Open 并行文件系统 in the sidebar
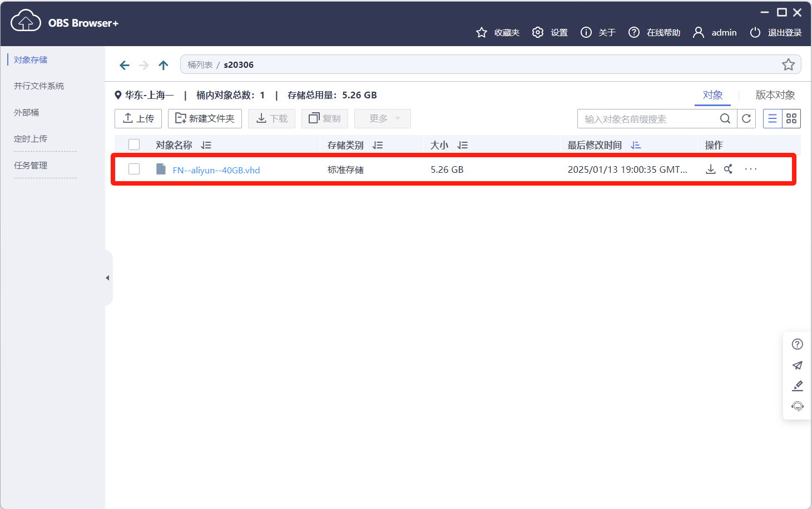Screen dimensions: 812x509 [x=39, y=86]
